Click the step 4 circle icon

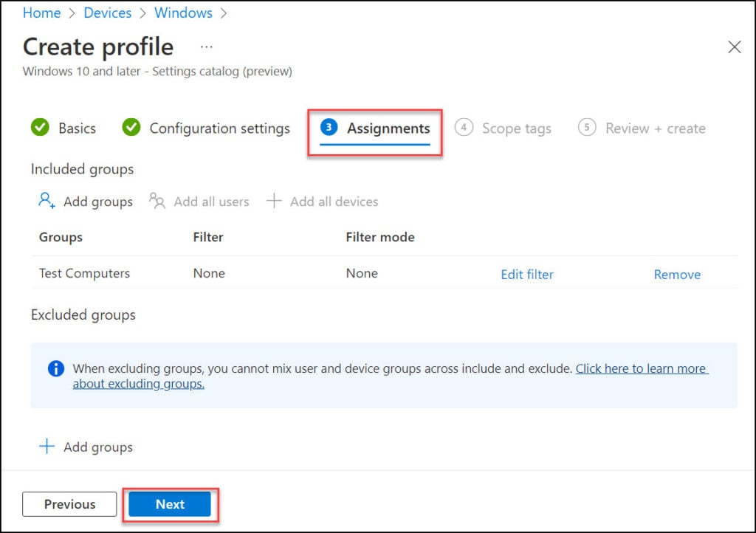point(464,127)
